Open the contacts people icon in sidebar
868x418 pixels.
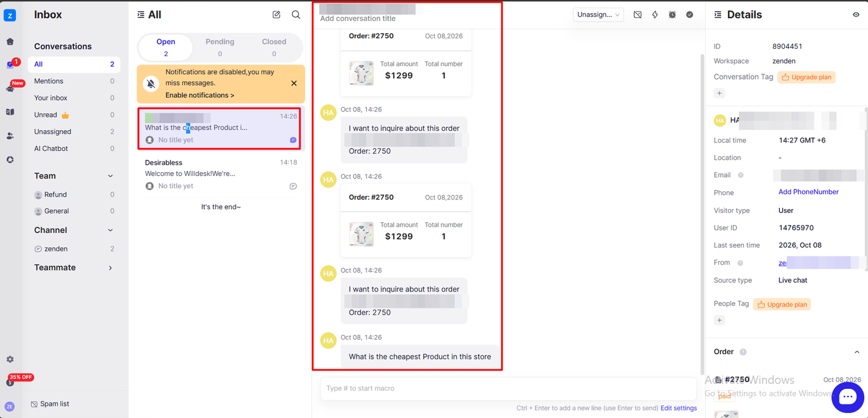pyautogui.click(x=10, y=136)
